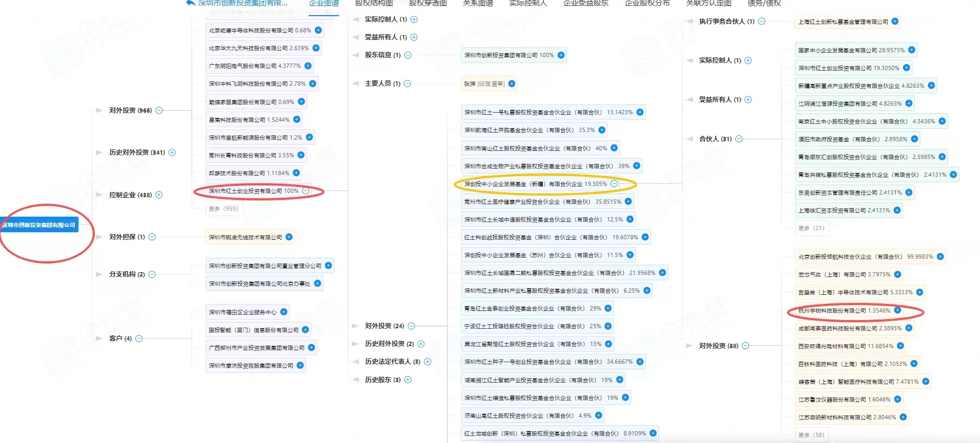Select the 企业股权分布 tab
Screen dimensions: 980x443
point(647,3)
